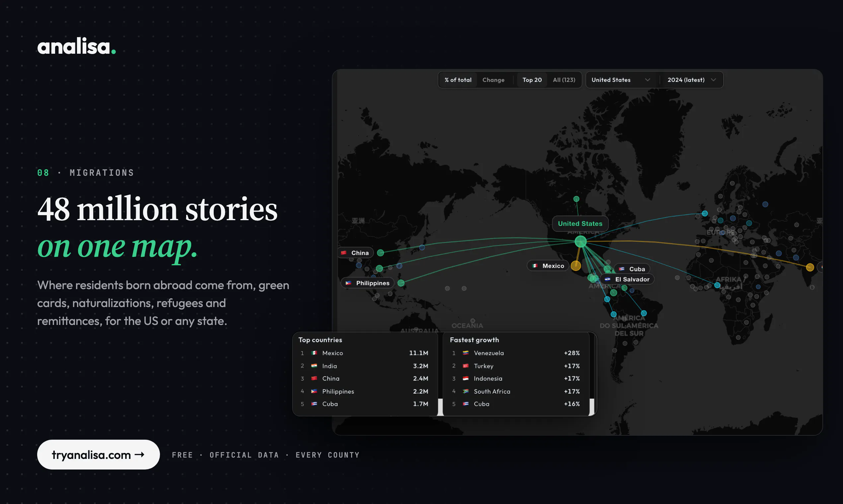Click the Cuba flag in Top countries
This screenshot has width=843, height=504.
[x=314, y=404]
